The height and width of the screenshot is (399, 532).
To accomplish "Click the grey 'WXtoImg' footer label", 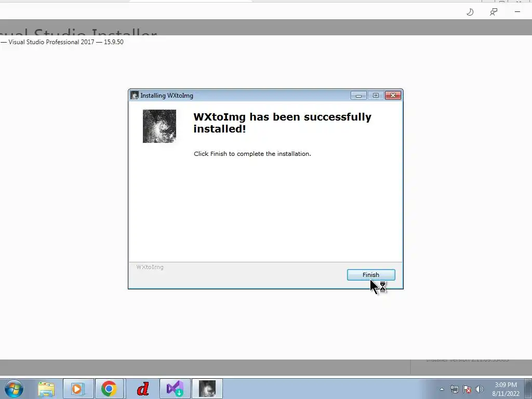I will pyautogui.click(x=150, y=267).
